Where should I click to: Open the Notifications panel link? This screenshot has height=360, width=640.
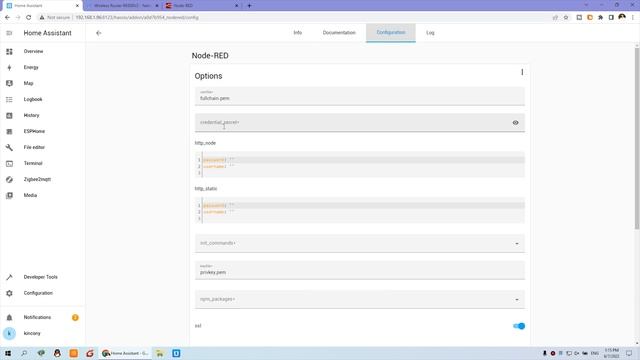click(x=37, y=318)
